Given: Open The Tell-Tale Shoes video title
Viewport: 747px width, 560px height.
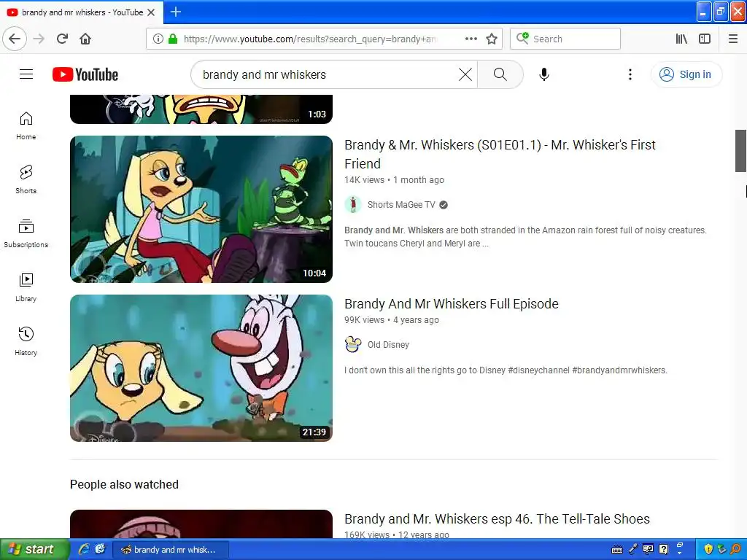Looking at the screenshot, I should pos(497,518).
